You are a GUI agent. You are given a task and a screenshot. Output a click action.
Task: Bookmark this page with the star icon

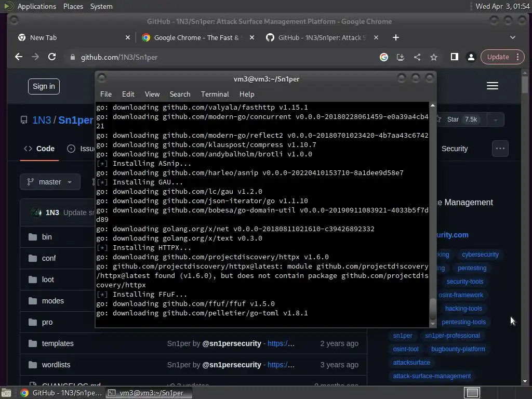[x=434, y=57]
